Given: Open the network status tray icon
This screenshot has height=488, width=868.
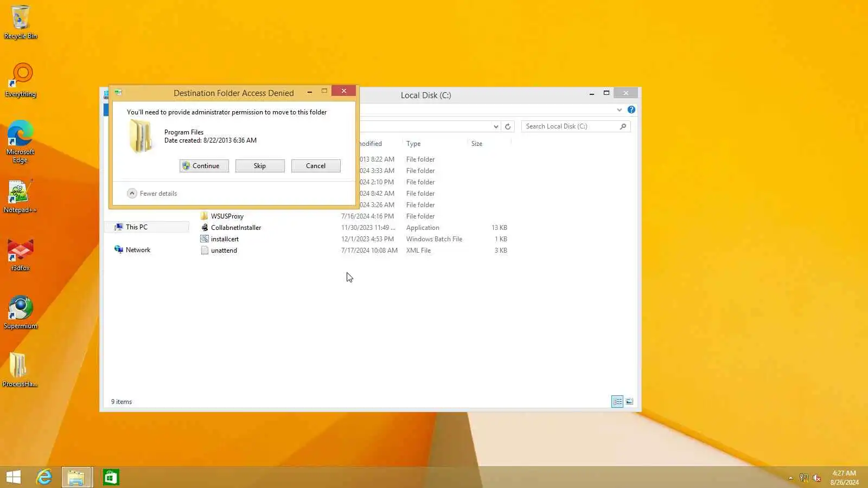Looking at the screenshot, I should (x=804, y=478).
